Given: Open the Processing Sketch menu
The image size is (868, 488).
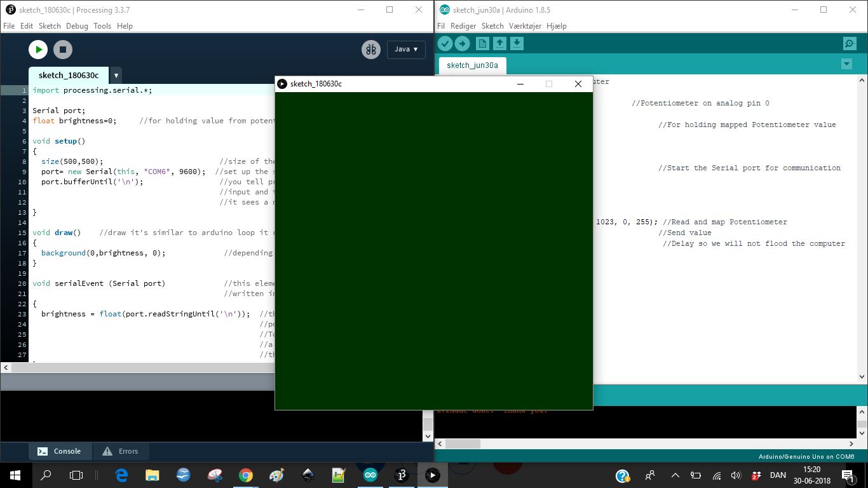Looking at the screenshot, I should point(50,26).
